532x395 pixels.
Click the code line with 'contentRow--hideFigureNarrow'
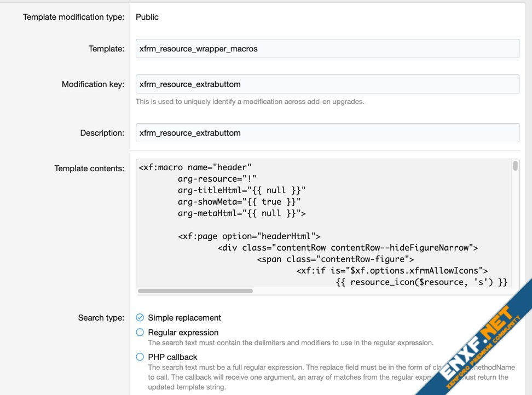point(348,248)
